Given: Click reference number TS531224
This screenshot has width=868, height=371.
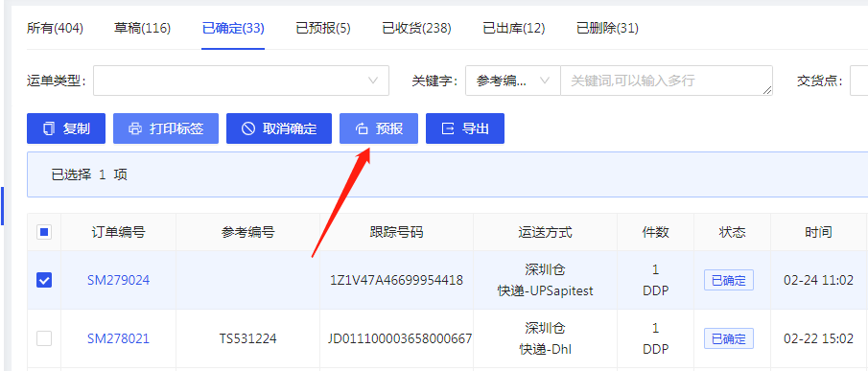Looking at the screenshot, I should [x=247, y=338].
